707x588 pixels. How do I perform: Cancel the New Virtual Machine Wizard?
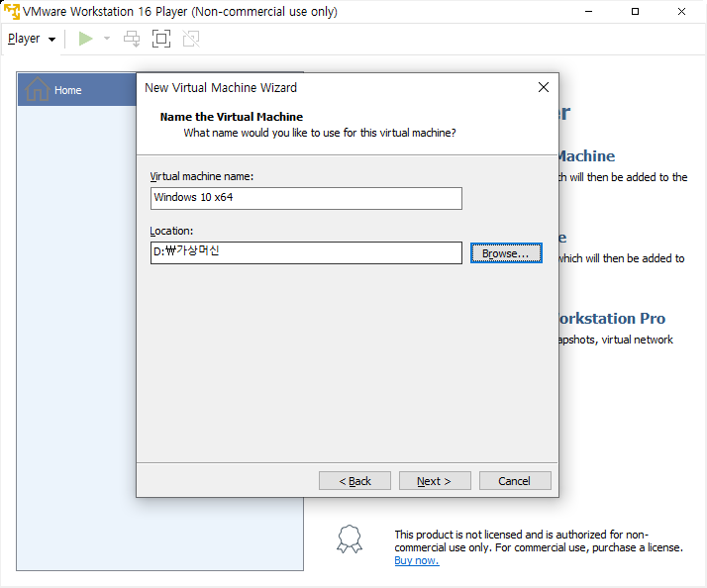point(515,481)
